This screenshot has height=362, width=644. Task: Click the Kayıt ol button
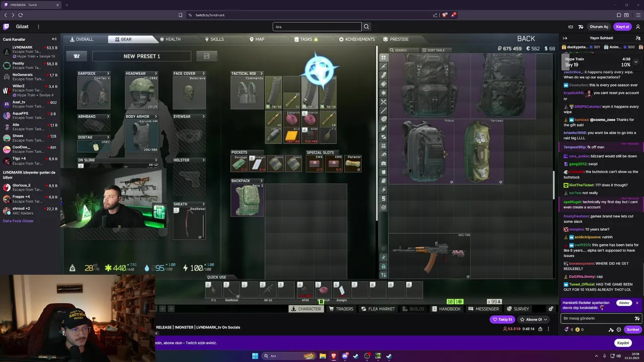coord(622,27)
